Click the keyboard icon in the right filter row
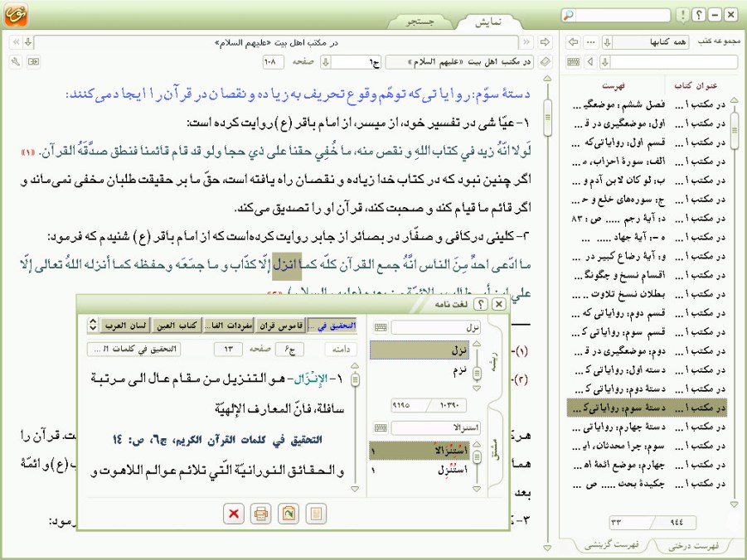This screenshot has width=747, height=560. click(x=573, y=62)
